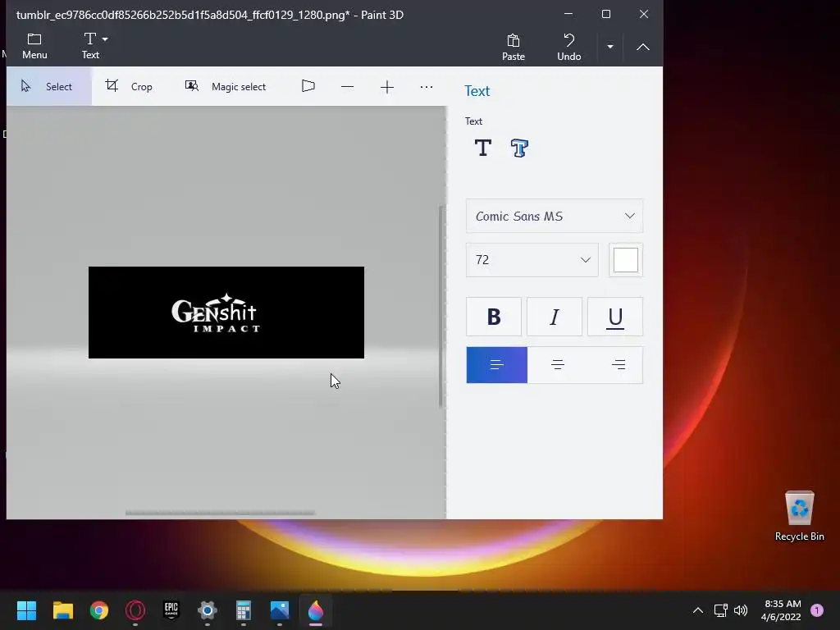Minimize the Paint 3D window
The width and height of the screenshot is (840, 630).
pos(568,14)
